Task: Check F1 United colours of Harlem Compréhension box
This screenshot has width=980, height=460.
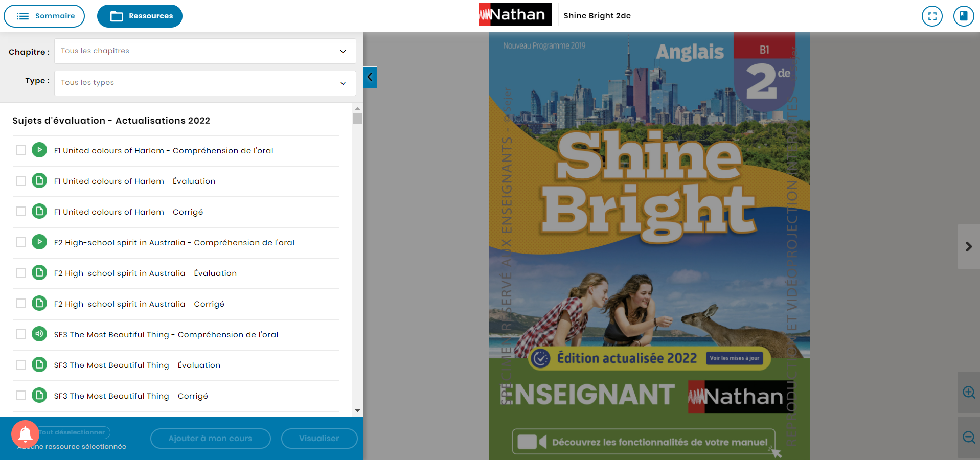Action: click(20, 150)
